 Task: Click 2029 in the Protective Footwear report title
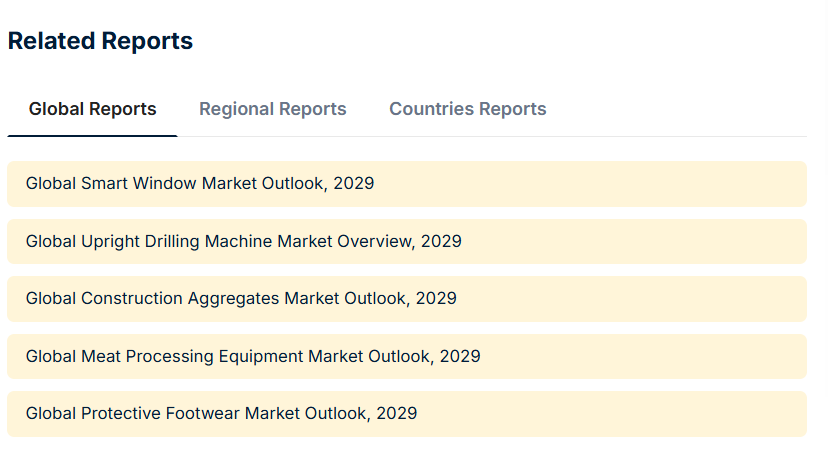(x=397, y=413)
